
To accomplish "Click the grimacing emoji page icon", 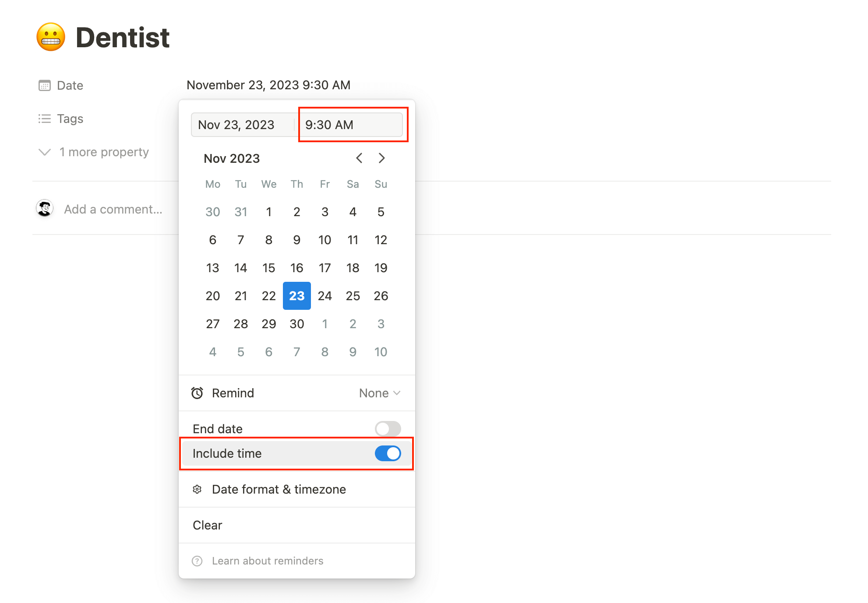I will [x=51, y=37].
